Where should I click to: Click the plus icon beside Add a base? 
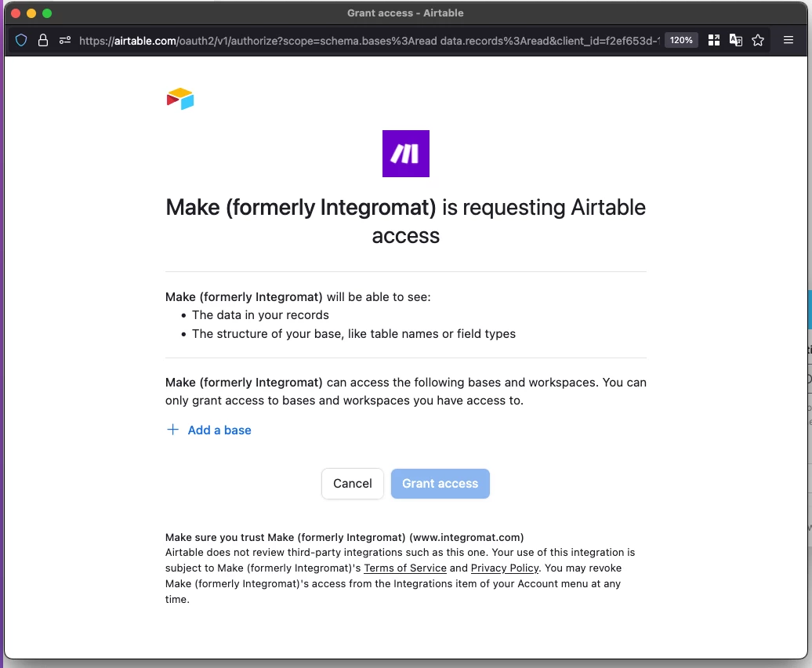pos(172,430)
